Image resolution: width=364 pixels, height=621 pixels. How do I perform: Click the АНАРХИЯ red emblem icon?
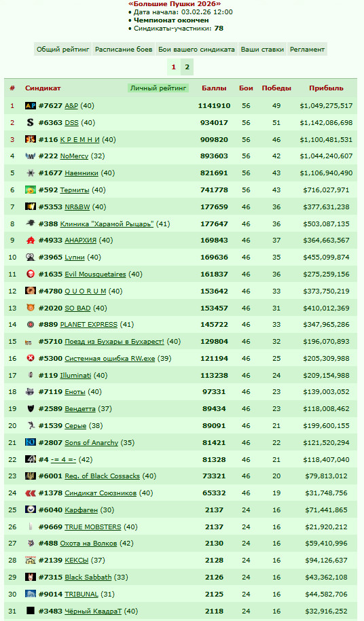(x=31, y=241)
